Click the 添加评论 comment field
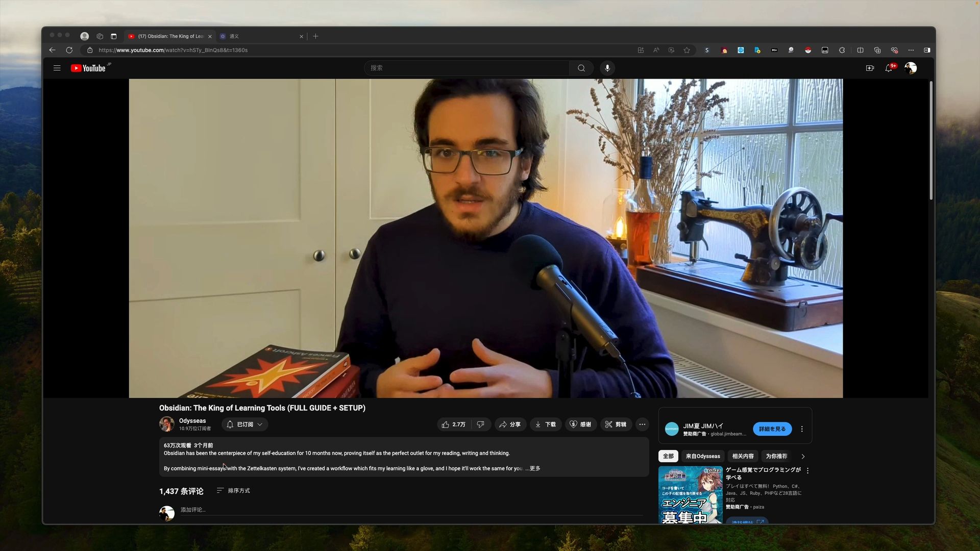Screen dimensions: 980x551 click(411, 510)
